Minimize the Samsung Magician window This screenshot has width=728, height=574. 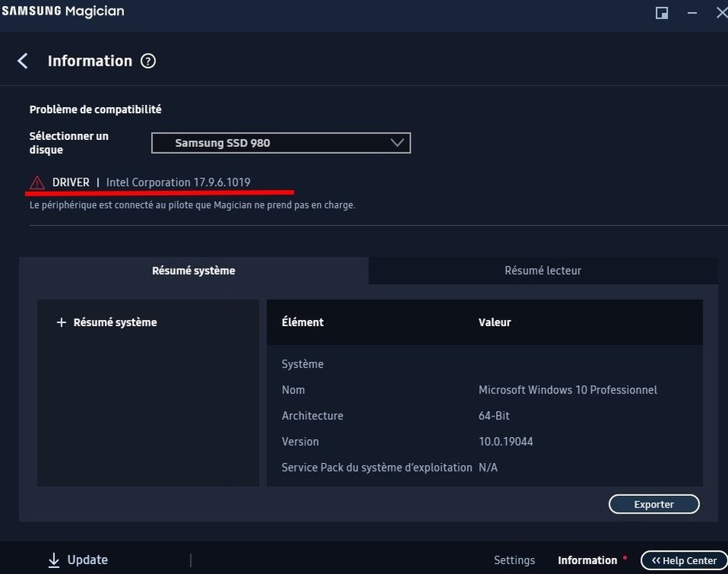[695, 13]
